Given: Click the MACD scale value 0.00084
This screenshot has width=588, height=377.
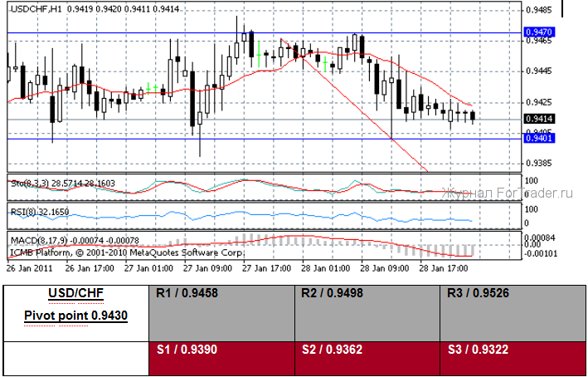Looking at the screenshot, I should (x=541, y=238).
